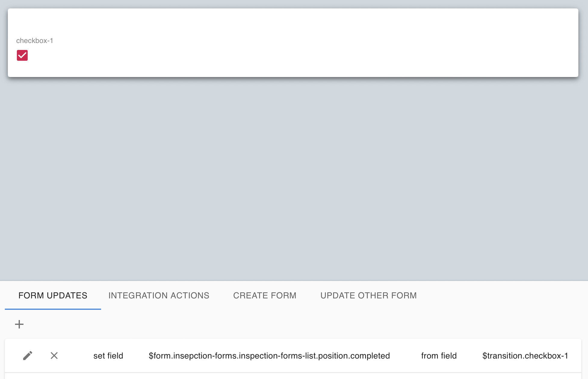
Task: Switch to the Form Updates tab
Action: pos(53,295)
